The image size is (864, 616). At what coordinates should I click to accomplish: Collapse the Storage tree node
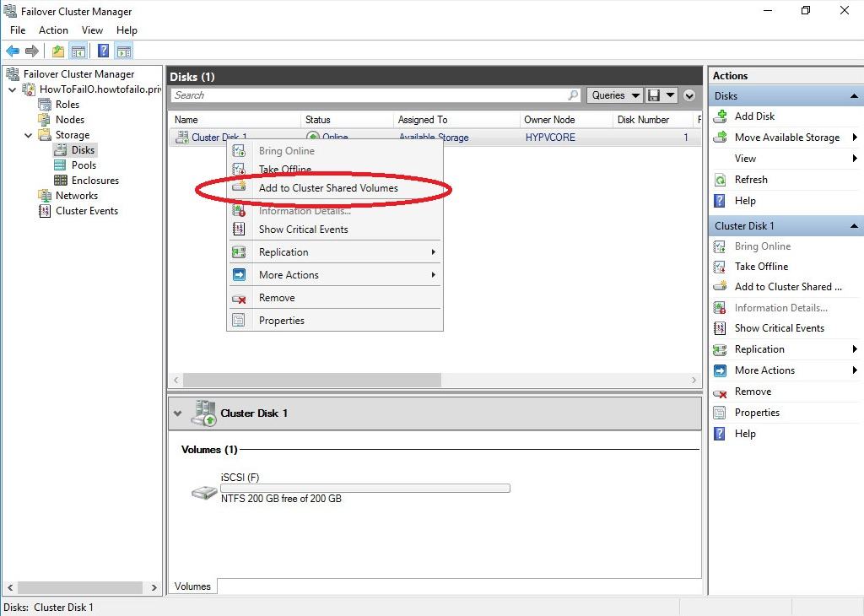[28, 135]
